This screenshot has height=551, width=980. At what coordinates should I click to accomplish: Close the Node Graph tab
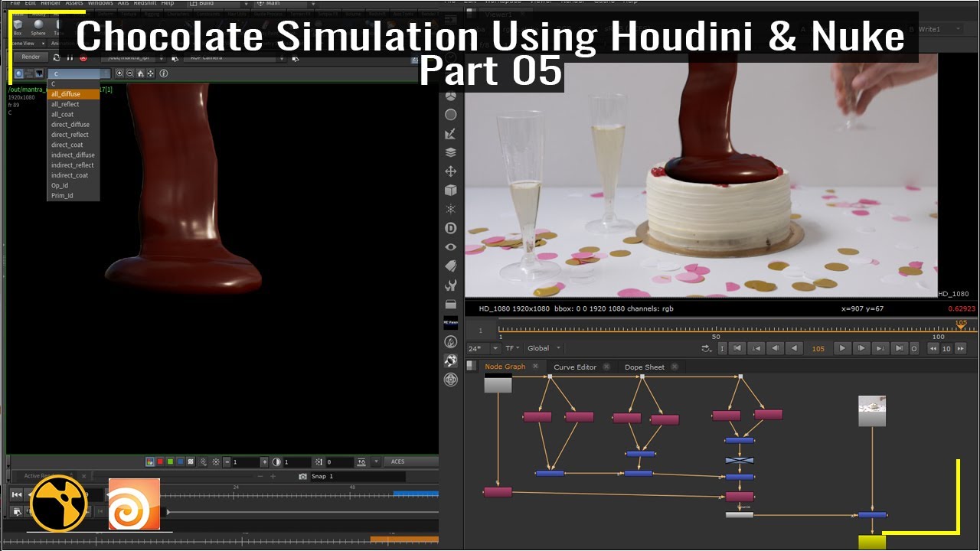pyautogui.click(x=535, y=367)
